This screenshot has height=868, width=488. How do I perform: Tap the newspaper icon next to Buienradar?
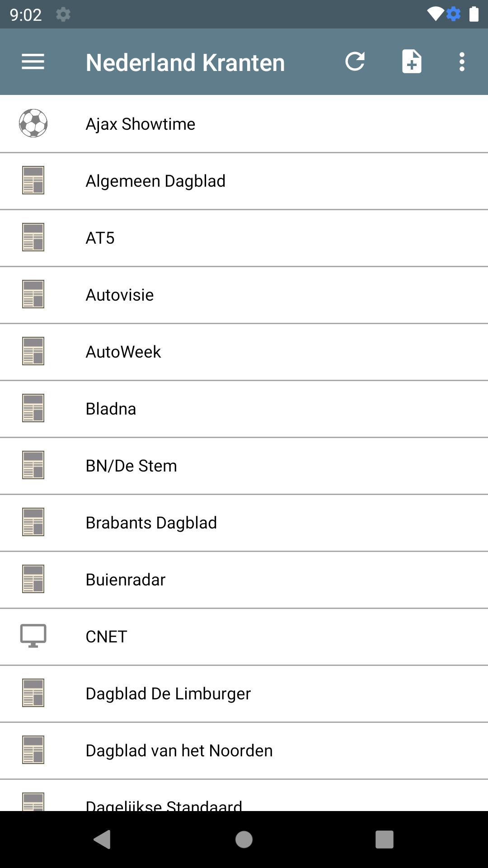pos(33,579)
